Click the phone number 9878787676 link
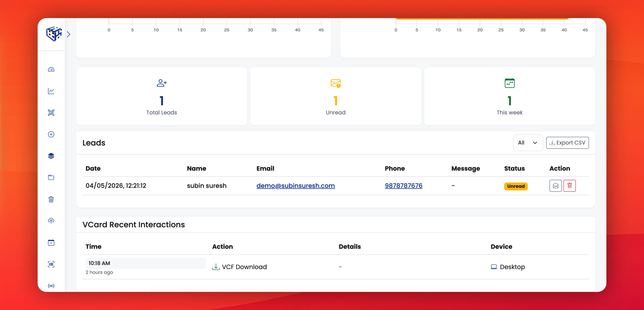644x310 pixels. point(403,186)
